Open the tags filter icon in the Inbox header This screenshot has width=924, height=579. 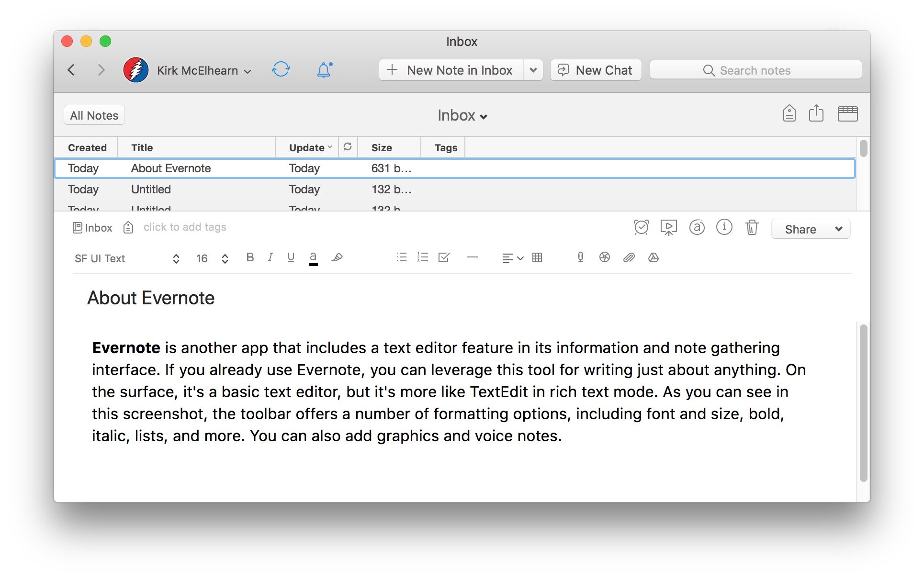click(x=789, y=114)
